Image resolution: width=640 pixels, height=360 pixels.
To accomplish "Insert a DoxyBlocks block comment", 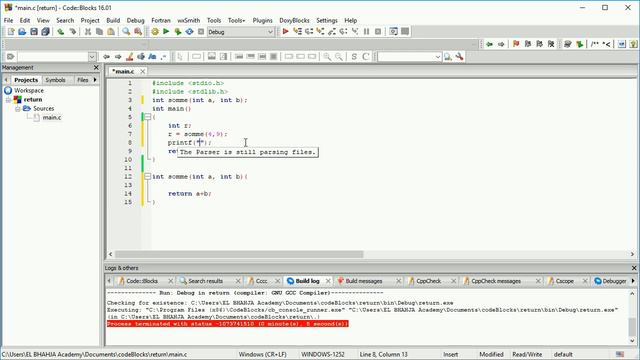I will tap(594, 44).
